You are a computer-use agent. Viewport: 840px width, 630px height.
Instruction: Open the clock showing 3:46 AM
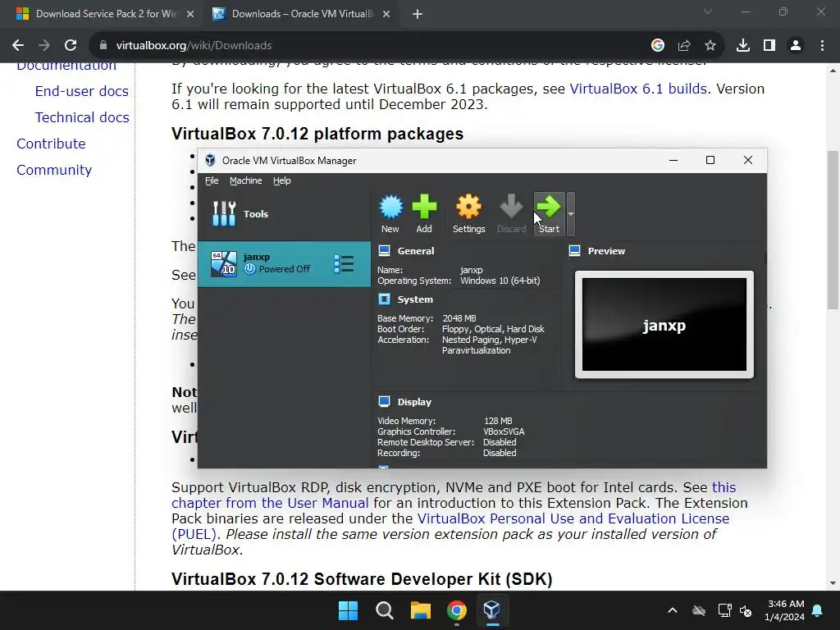[x=784, y=610]
